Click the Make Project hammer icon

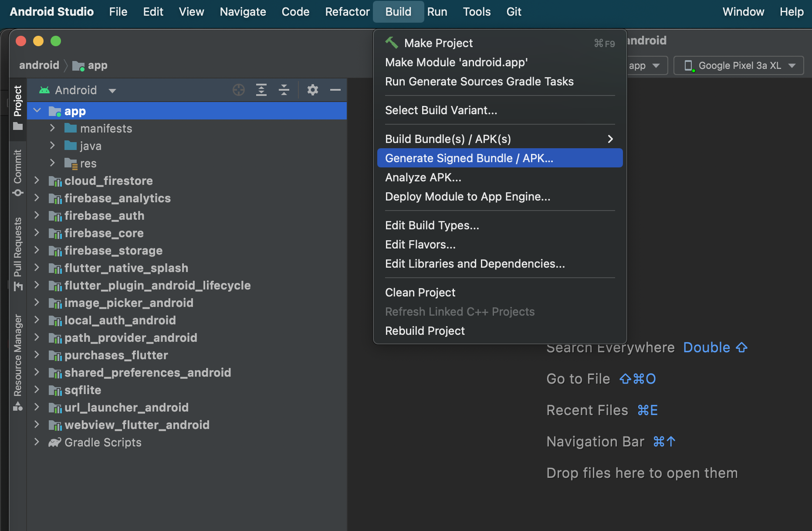[x=391, y=43]
